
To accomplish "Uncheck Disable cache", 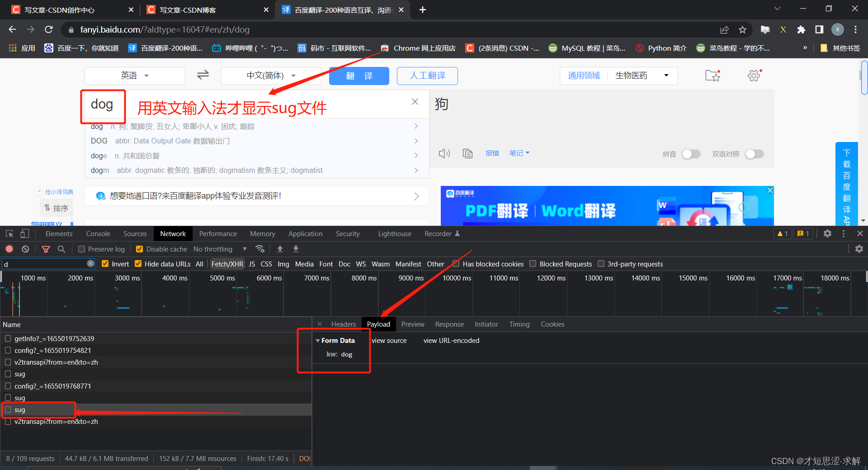I will (x=140, y=249).
